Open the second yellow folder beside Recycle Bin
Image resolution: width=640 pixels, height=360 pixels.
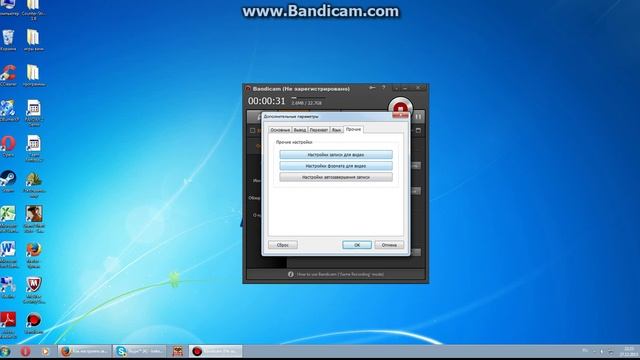coord(33,40)
